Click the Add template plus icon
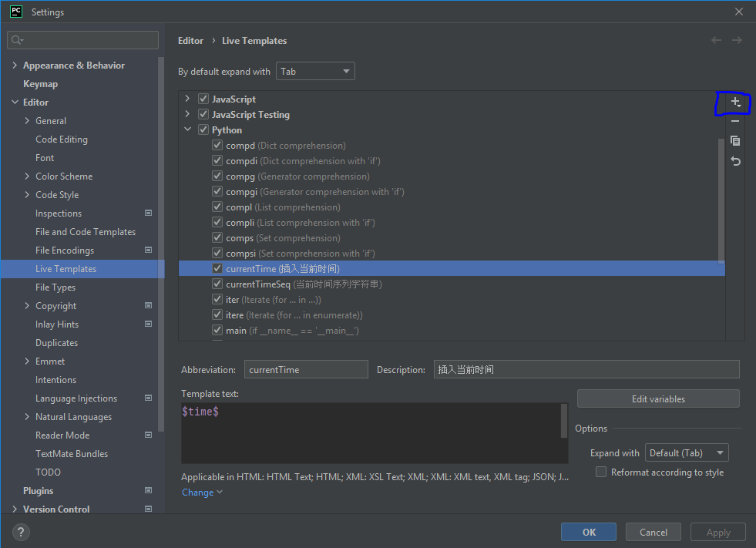Viewport: 756px width, 548px height. (735, 102)
